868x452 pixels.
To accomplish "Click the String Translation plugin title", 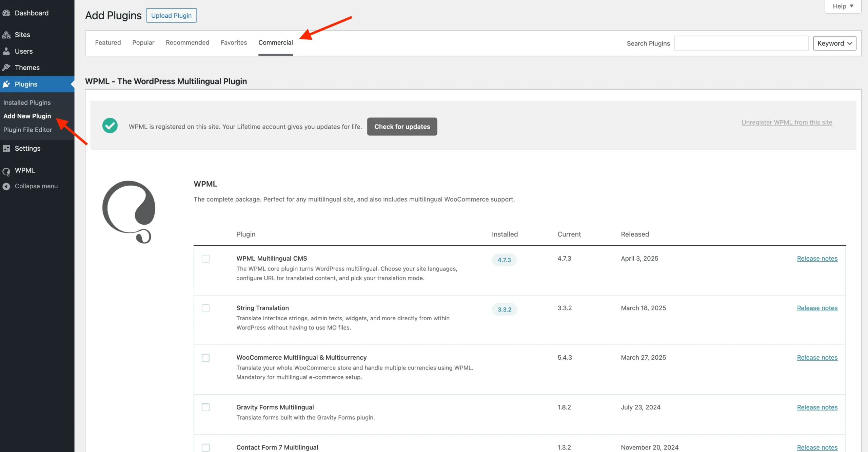I will pos(262,308).
